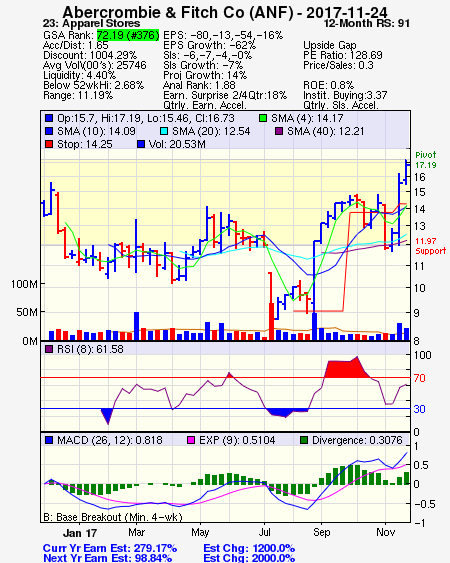Click the green highlighted GSA Rank value
450x563 pixels.
click(128, 35)
